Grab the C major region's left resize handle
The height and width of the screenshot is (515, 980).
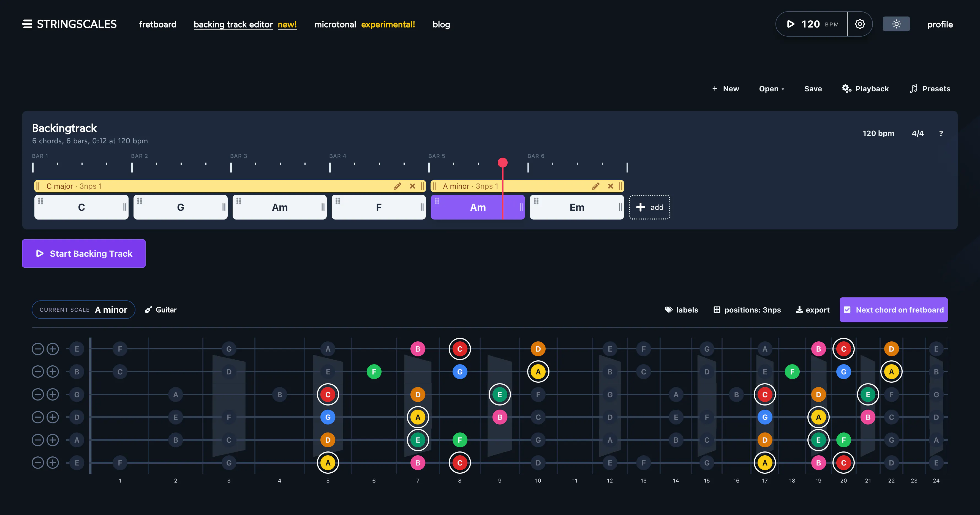[38, 186]
